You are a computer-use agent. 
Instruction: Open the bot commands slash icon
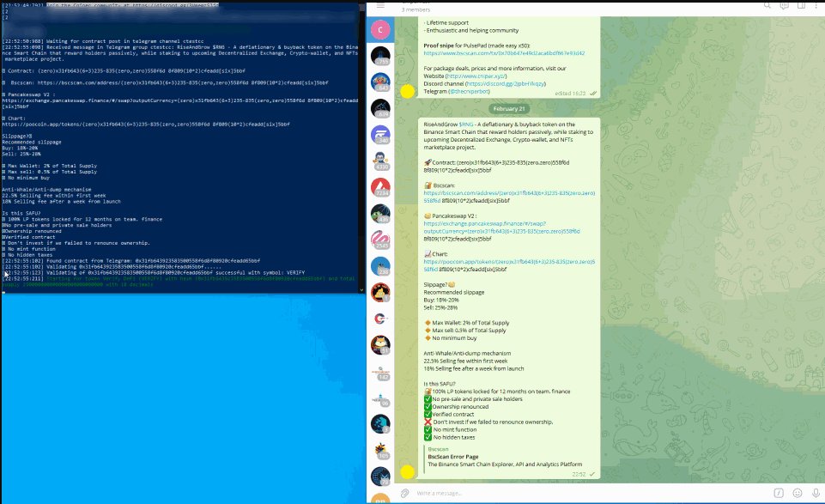779,493
